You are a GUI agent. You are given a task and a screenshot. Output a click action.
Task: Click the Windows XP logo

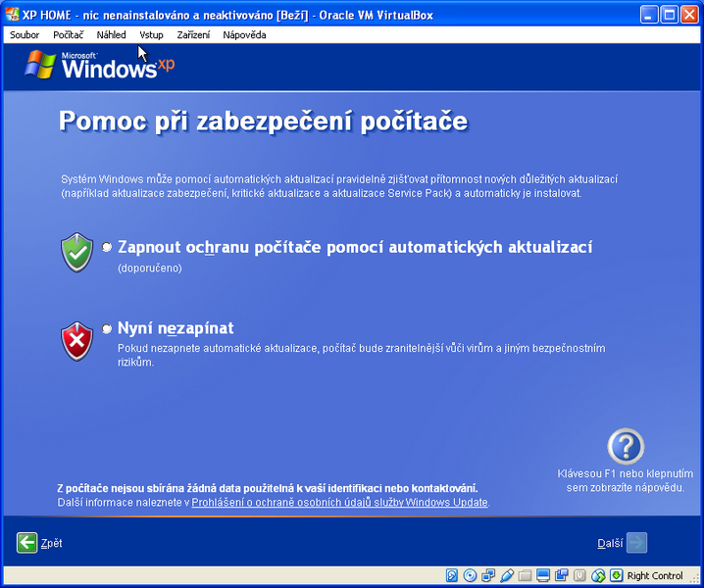100,66
